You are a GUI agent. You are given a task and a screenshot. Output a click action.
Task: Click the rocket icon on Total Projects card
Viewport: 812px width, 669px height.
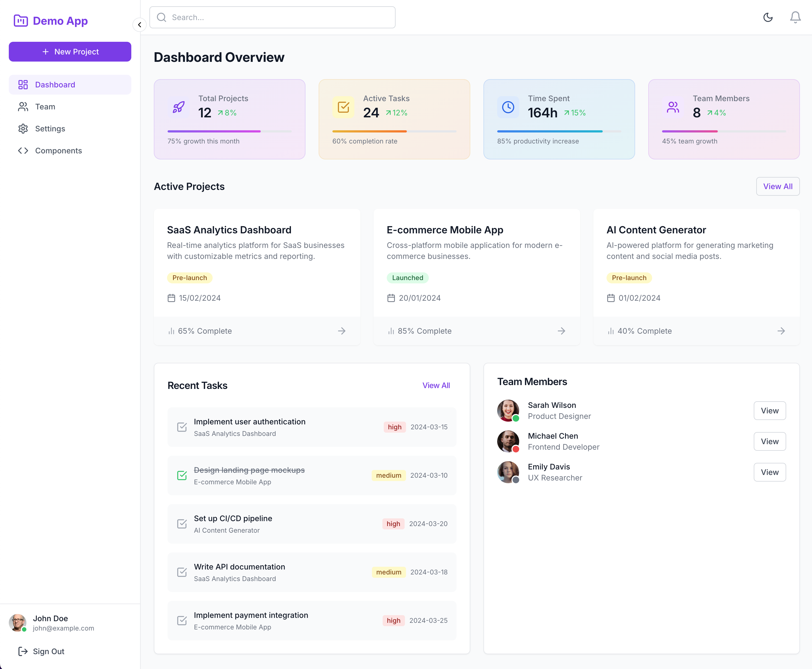[x=178, y=107]
